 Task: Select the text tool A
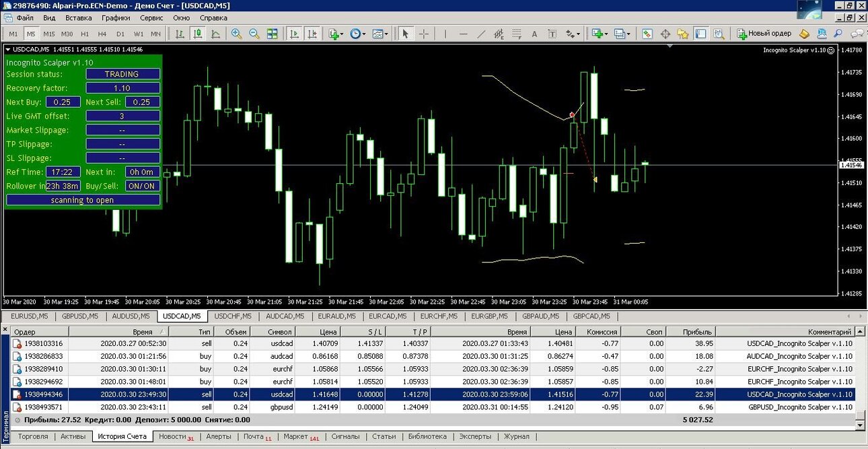(535, 34)
